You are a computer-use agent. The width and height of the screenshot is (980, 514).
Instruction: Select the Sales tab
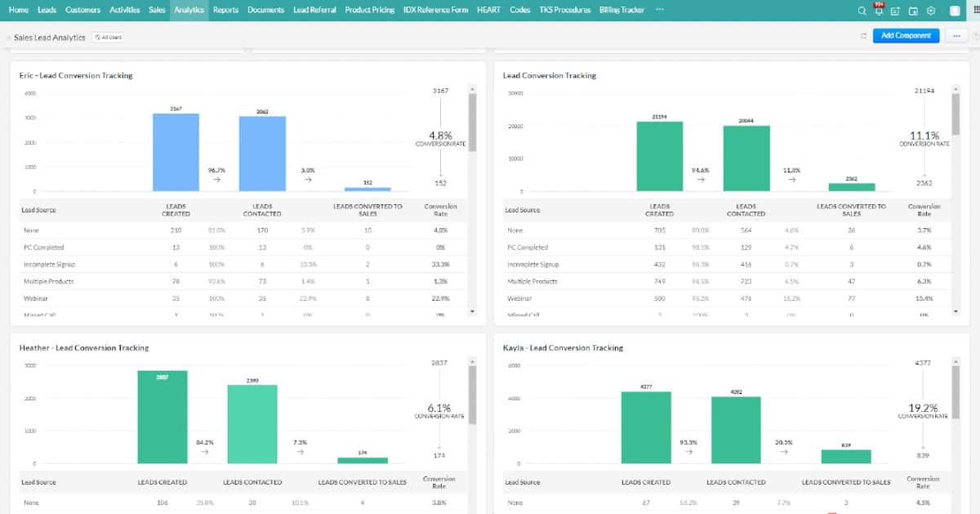tap(157, 10)
